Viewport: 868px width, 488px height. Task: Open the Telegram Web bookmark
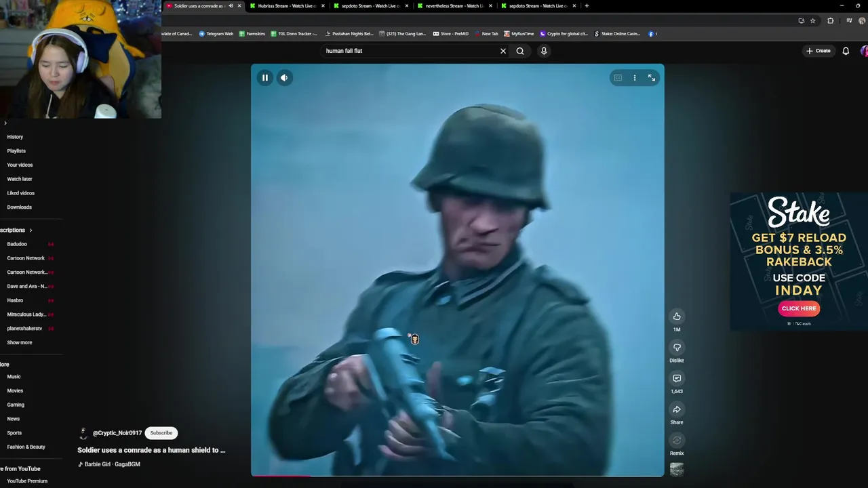(216, 34)
